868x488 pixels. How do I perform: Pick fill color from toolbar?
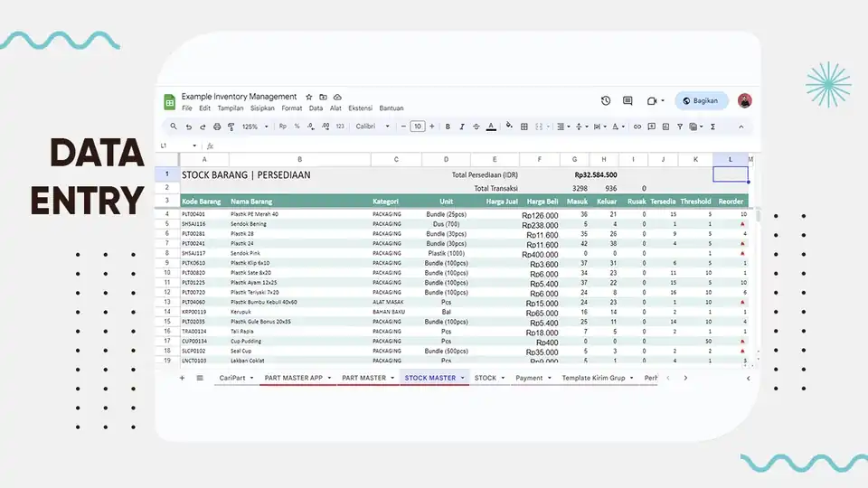tap(509, 127)
